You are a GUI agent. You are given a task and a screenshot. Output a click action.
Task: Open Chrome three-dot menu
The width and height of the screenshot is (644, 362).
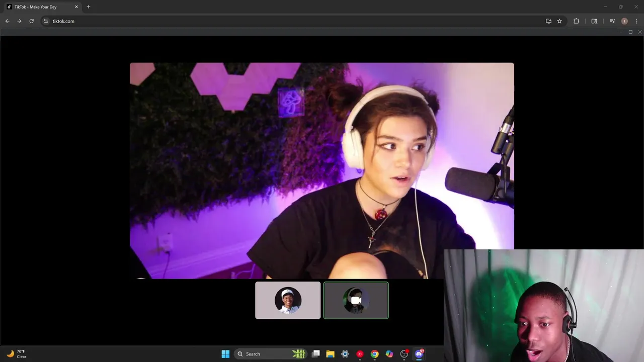(636, 21)
